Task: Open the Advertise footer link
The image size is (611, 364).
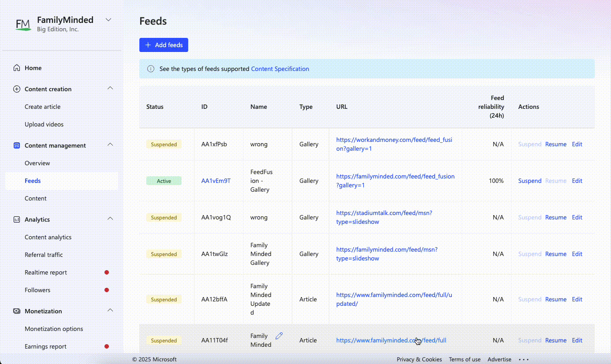Action: click(x=499, y=359)
